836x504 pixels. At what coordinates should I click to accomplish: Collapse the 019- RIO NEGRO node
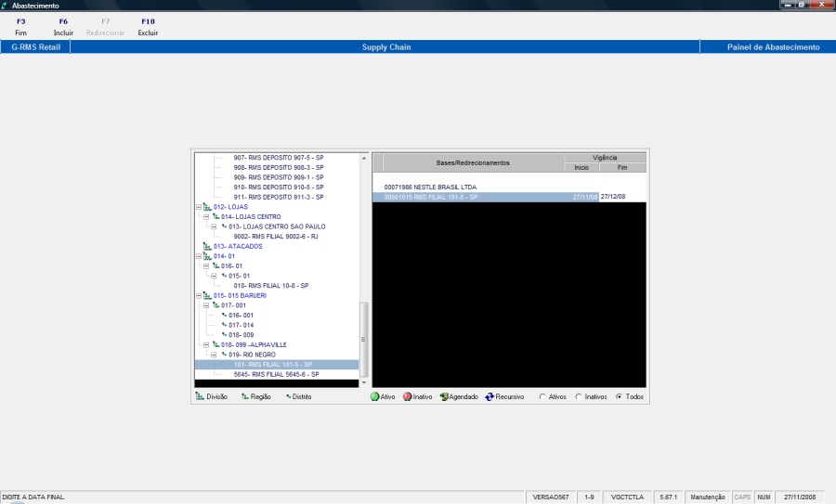click(x=214, y=355)
